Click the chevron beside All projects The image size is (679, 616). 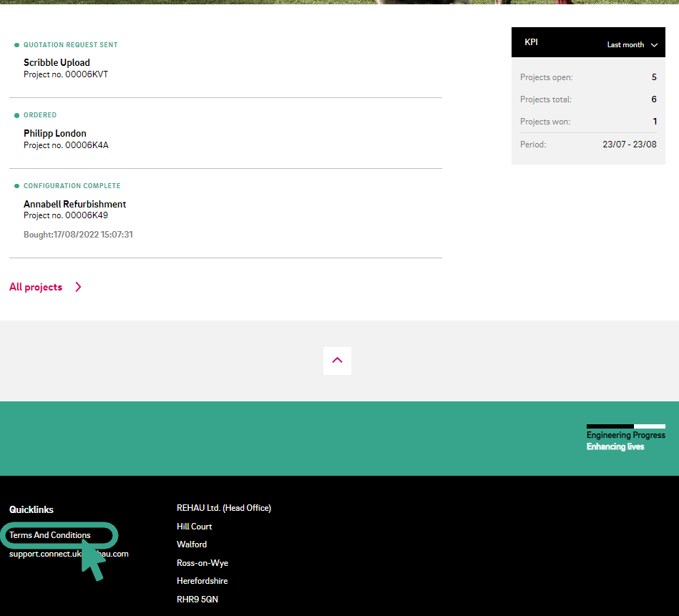(78, 287)
